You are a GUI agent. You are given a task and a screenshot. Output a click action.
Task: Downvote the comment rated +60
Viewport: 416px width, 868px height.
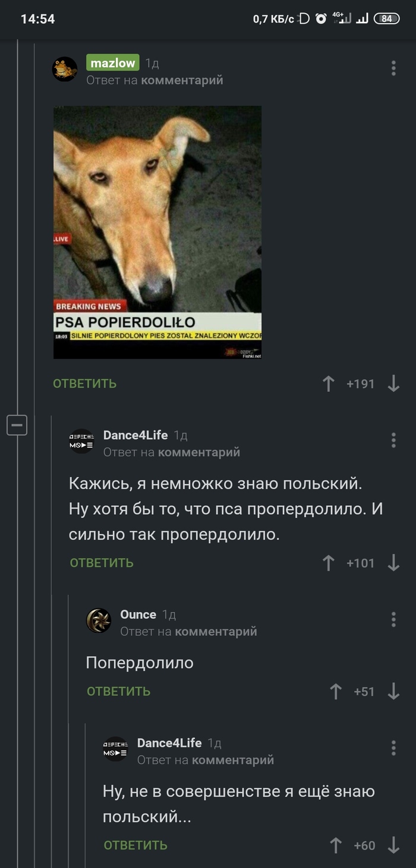[393, 845]
